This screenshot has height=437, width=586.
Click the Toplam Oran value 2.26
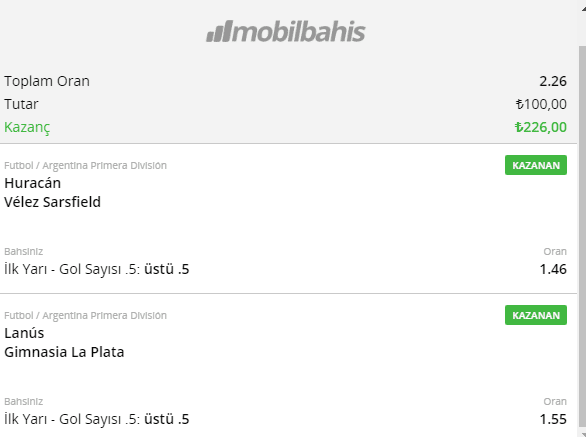click(x=553, y=81)
